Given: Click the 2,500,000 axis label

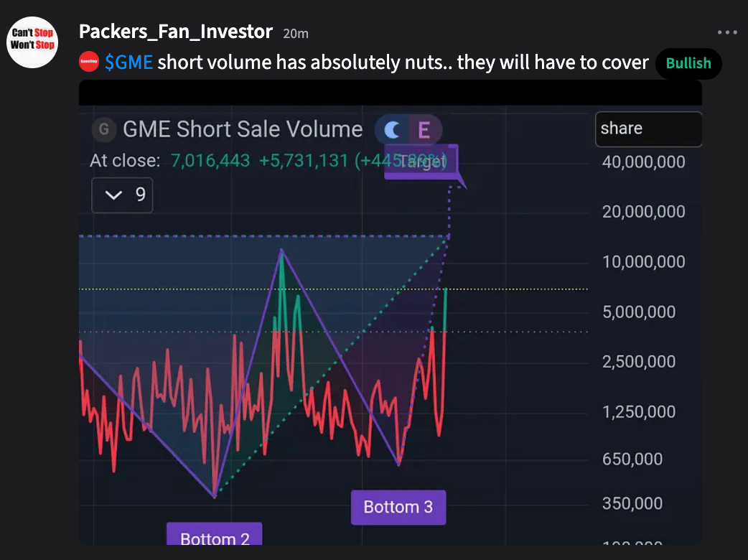Looking at the screenshot, I should coord(639,362).
